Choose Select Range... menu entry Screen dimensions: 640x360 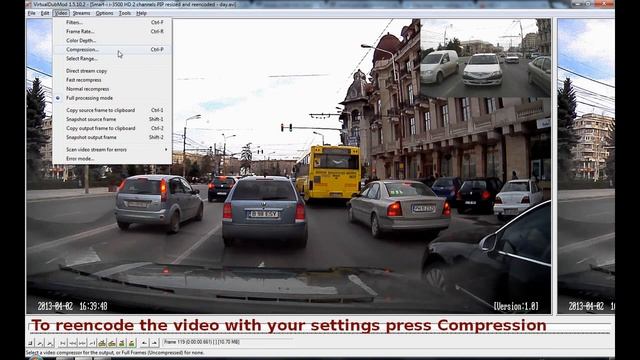click(x=112, y=58)
